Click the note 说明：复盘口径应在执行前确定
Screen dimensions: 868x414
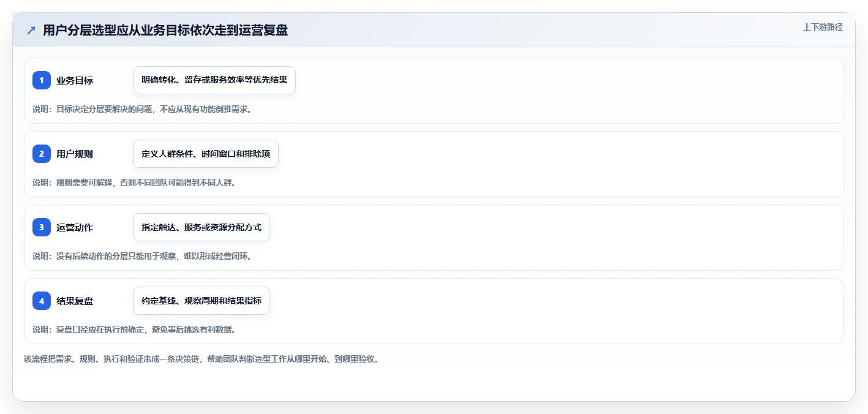pyautogui.click(x=134, y=329)
